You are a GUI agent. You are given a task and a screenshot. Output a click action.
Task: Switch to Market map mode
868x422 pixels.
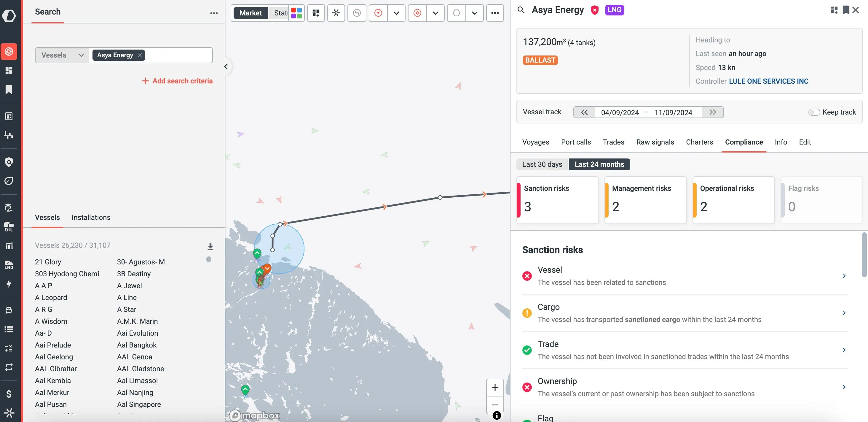click(250, 13)
